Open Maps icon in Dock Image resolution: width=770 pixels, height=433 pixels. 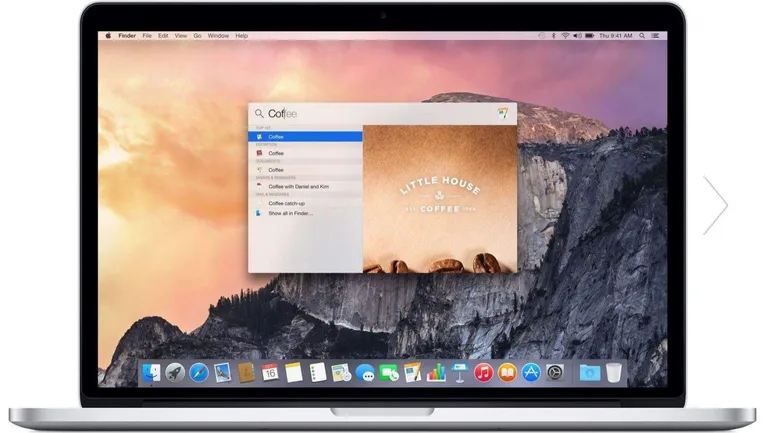pyautogui.click(x=341, y=373)
